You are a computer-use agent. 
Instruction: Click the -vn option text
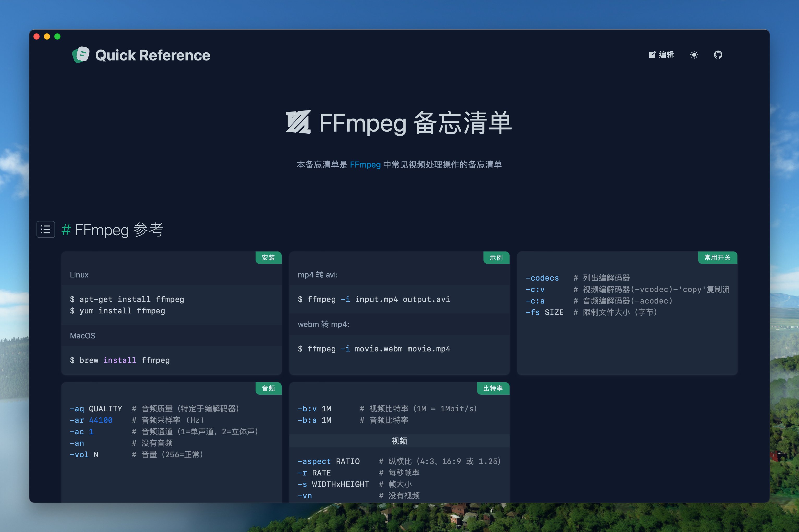[305, 496]
